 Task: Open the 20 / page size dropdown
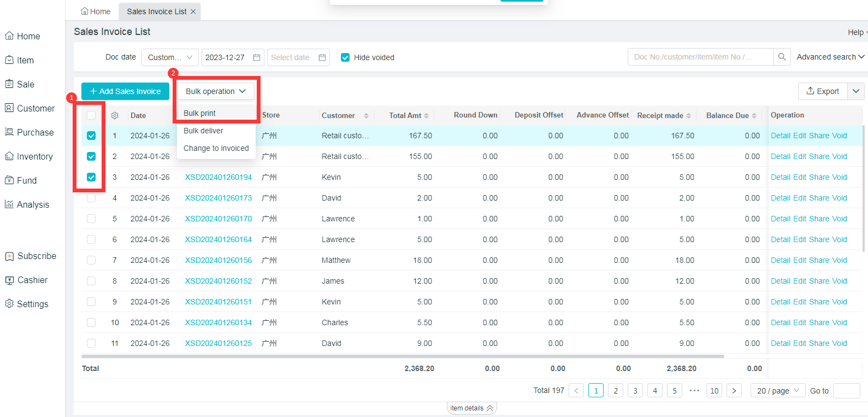[x=778, y=390]
